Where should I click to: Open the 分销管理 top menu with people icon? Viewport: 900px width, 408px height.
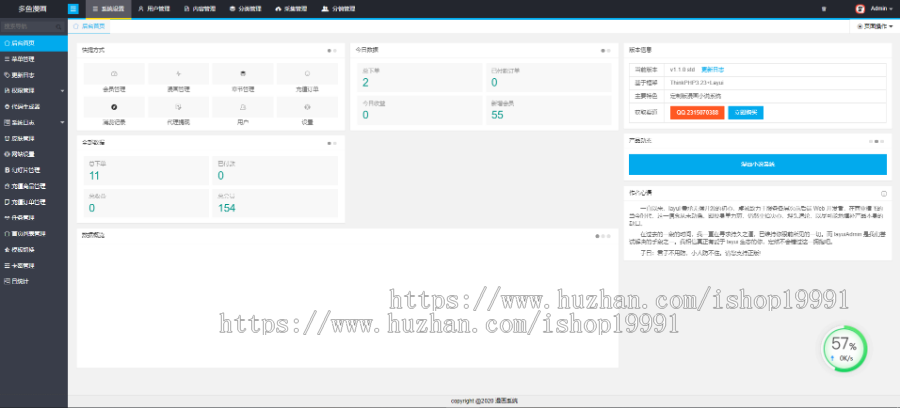click(x=338, y=9)
